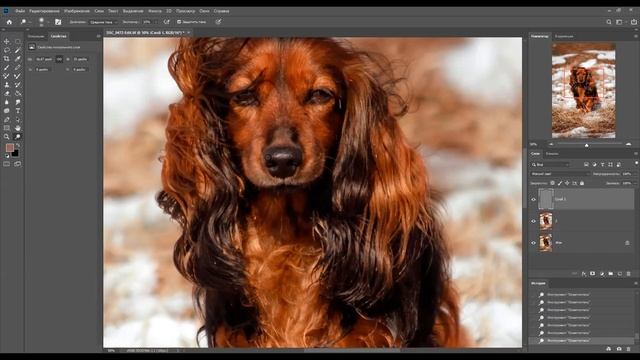Open the Файл menu

20,11
